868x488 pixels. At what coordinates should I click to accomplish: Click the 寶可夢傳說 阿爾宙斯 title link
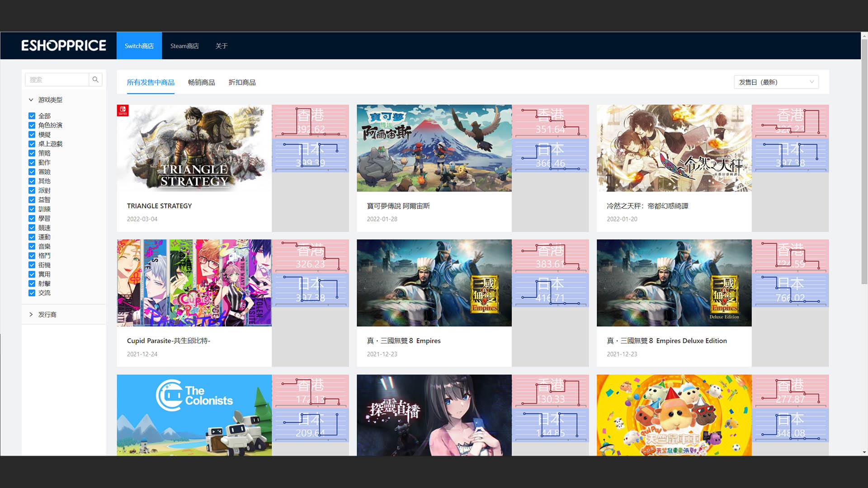(398, 206)
